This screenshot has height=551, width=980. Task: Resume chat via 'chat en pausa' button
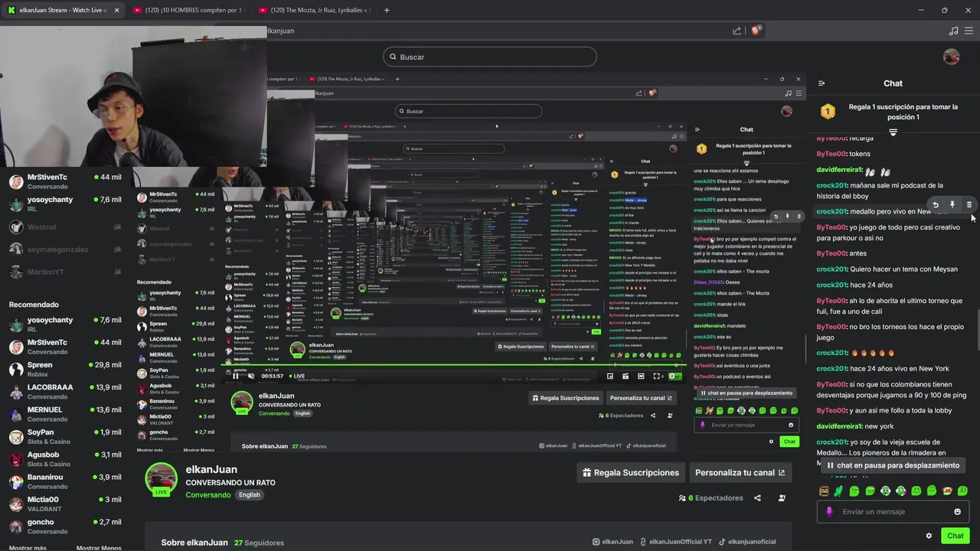(893, 465)
